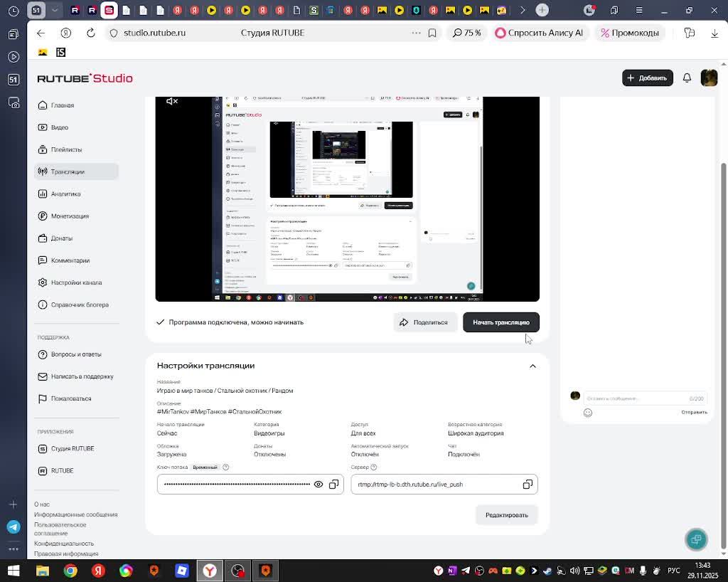This screenshot has height=582, width=728.
Task: Open the profile avatar menu
Action: [x=709, y=78]
